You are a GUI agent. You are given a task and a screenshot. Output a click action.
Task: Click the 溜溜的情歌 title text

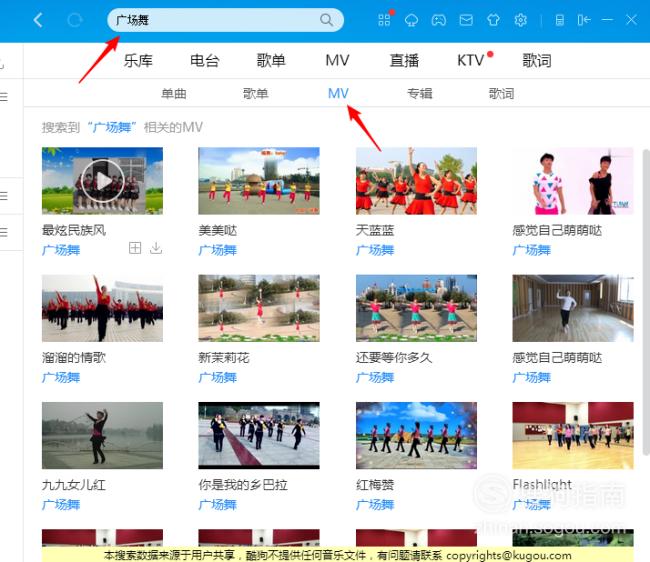[x=74, y=357]
